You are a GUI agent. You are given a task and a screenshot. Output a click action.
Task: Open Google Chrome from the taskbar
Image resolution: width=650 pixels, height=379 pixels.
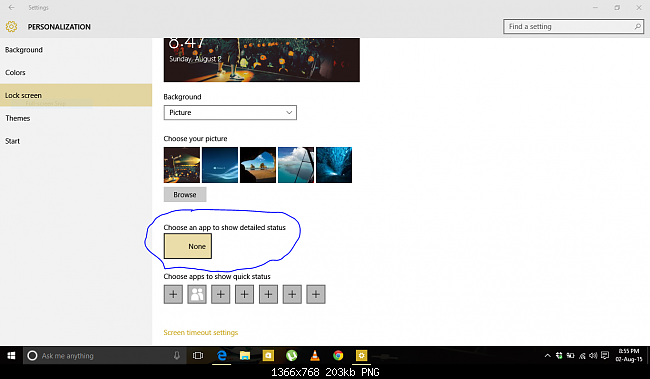click(338, 356)
